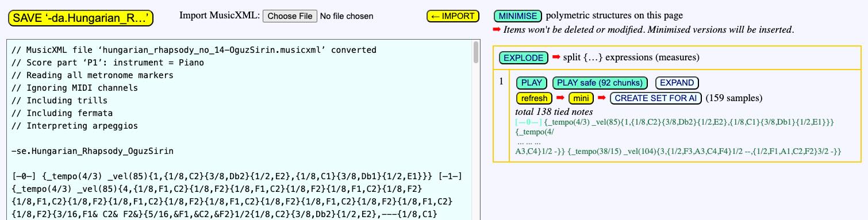Click the "Score part 'P1'" comment line
This screenshot has width=868, height=220.
[x=107, y=63]
